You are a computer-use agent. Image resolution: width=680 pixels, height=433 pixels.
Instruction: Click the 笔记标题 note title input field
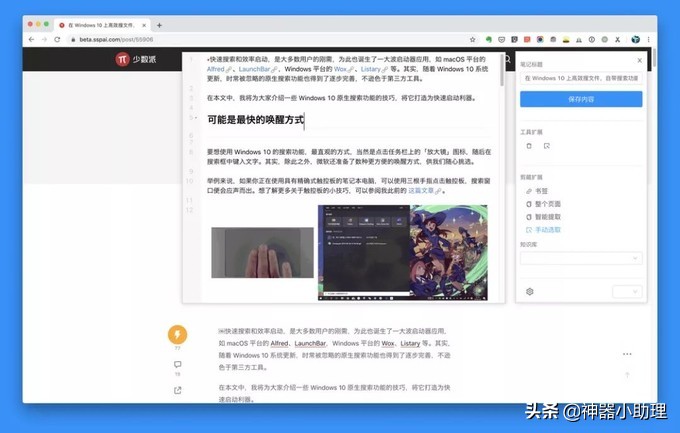coord(581,78)
